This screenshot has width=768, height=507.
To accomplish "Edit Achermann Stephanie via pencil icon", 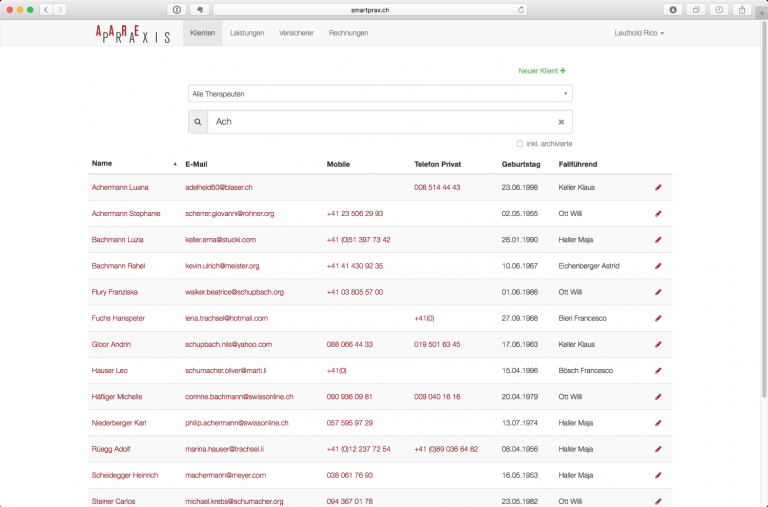I will 658,214.
